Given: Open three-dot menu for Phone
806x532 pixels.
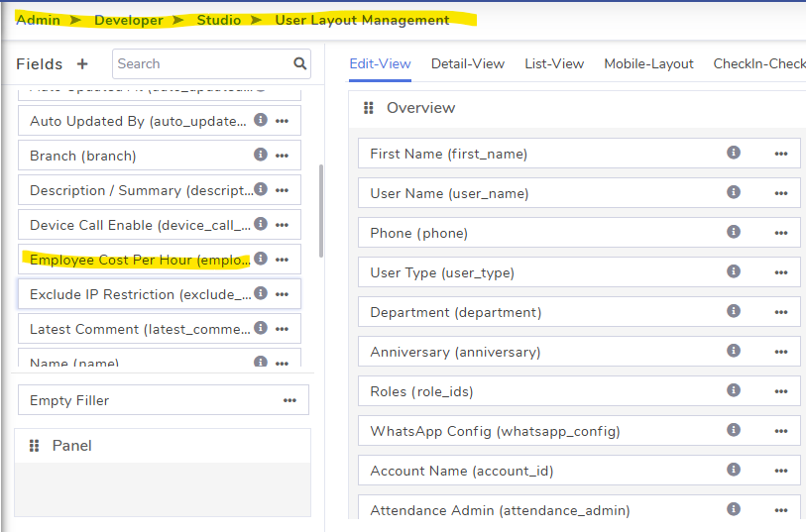Looking at the screenshot, I should 781,233.
